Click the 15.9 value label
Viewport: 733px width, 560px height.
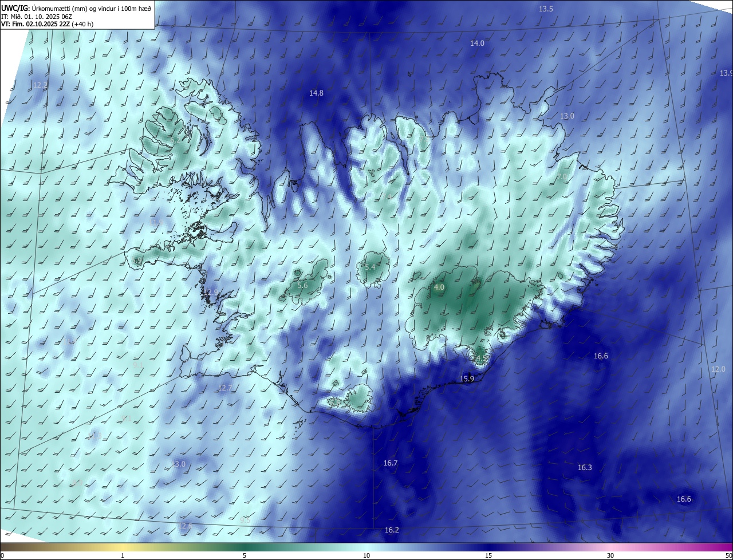[x=467, y=379]
